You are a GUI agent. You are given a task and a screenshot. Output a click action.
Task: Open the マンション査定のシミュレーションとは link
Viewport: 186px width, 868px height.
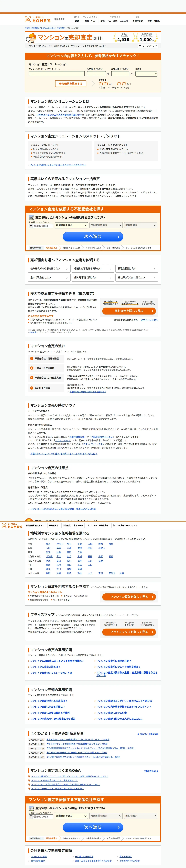tap(51, 673)
